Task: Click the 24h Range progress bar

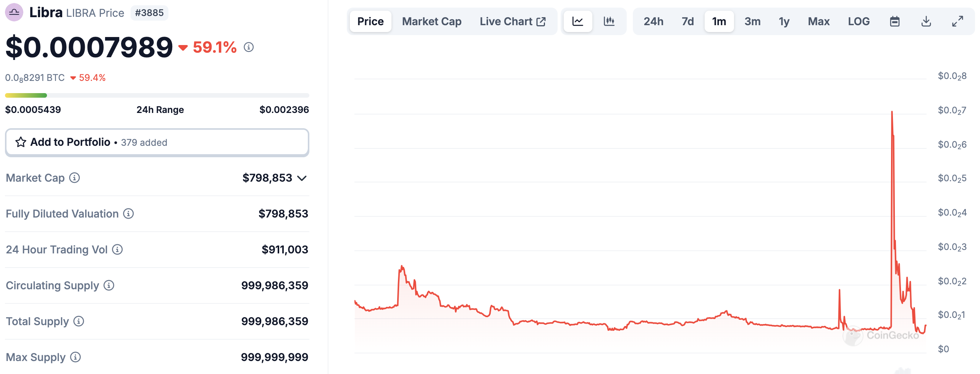Action: (x=157, y=95)
